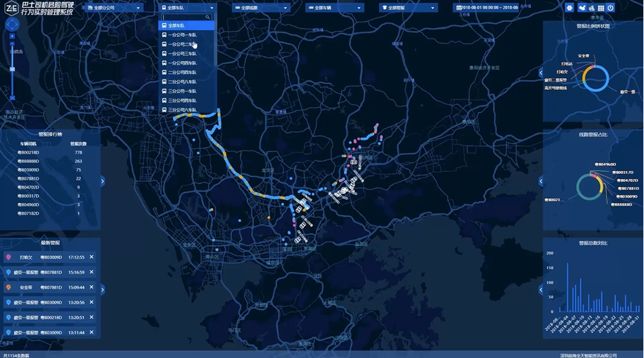Open the 全部分公司 company dropdown
Image resolution: width=644 pixels, height=358 pixels.
coord(114,7)
